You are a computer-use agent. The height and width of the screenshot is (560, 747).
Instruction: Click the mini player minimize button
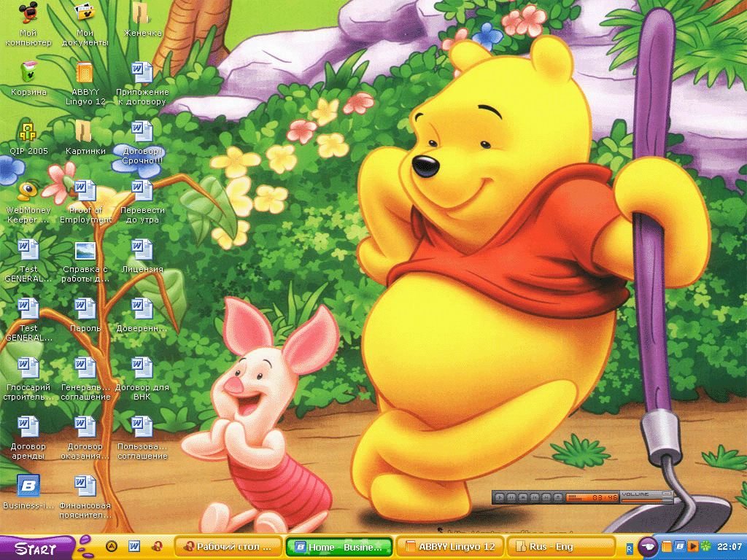pos(667,494)
